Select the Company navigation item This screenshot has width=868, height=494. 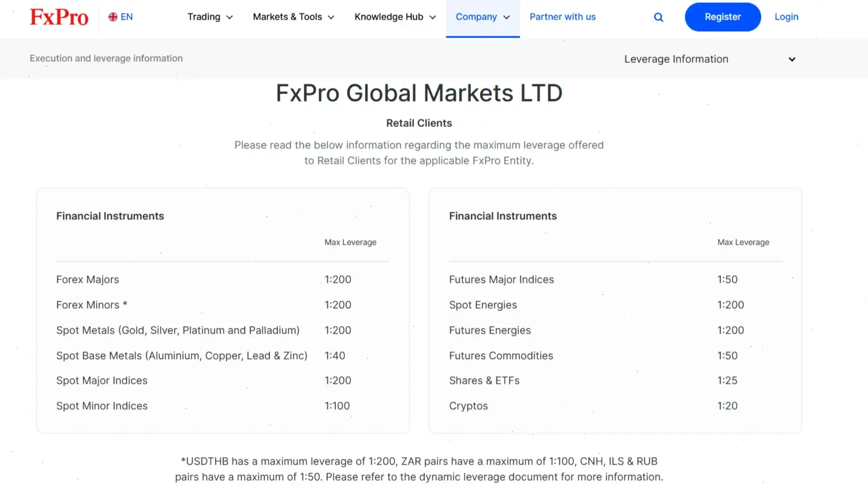pos(477,17)
